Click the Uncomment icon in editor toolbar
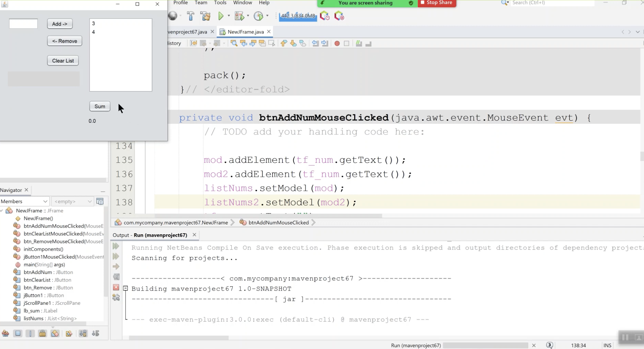 368,43
